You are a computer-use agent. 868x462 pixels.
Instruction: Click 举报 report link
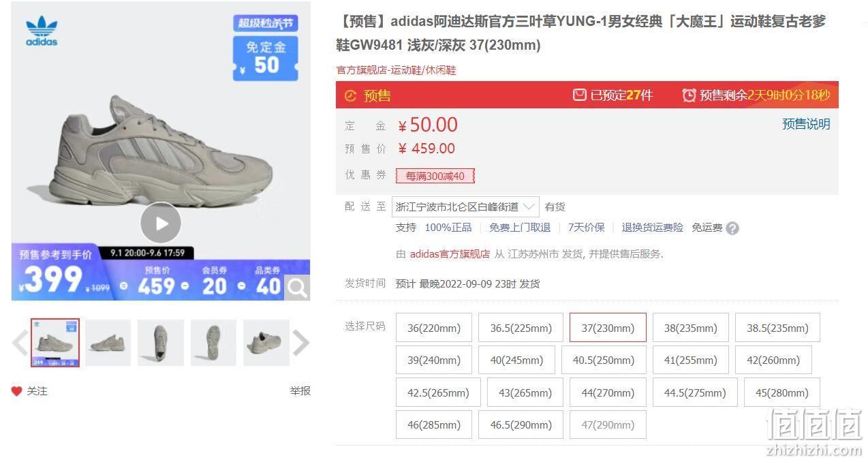pos(300,391)
